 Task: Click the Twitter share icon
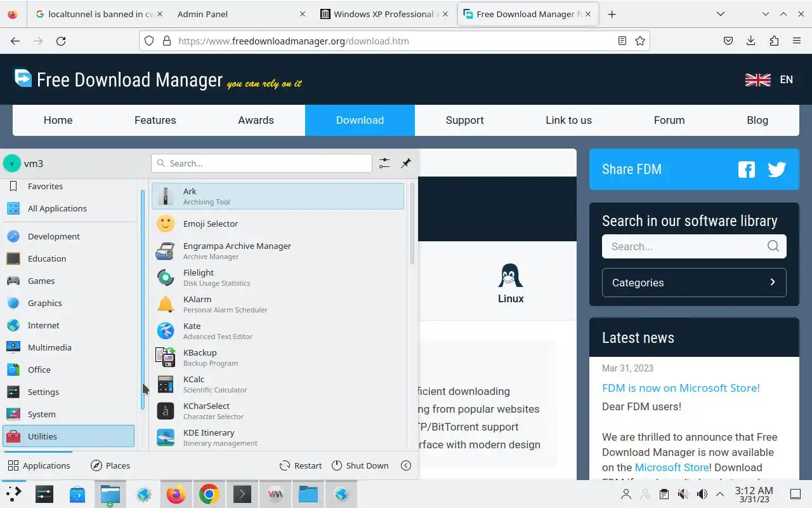pos(776,170)
